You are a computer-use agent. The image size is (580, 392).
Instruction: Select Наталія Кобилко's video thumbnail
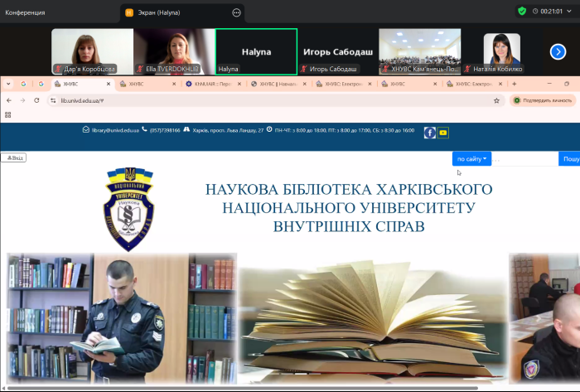pos(502,52)
